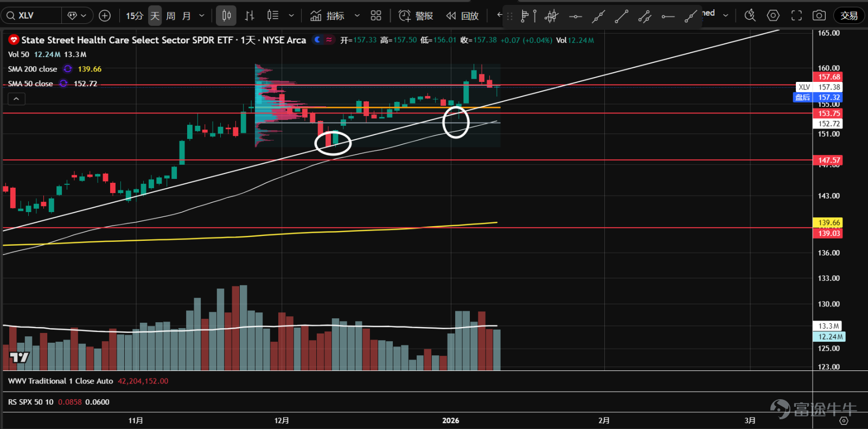Select the WWV Traditional indicator legend

point(60,381)
